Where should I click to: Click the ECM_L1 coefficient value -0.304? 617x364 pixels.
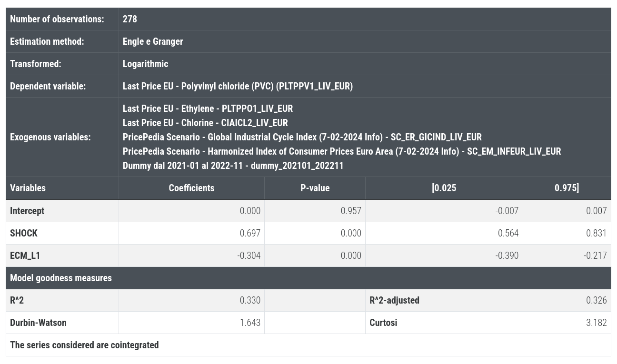click(x=249, y=256)
